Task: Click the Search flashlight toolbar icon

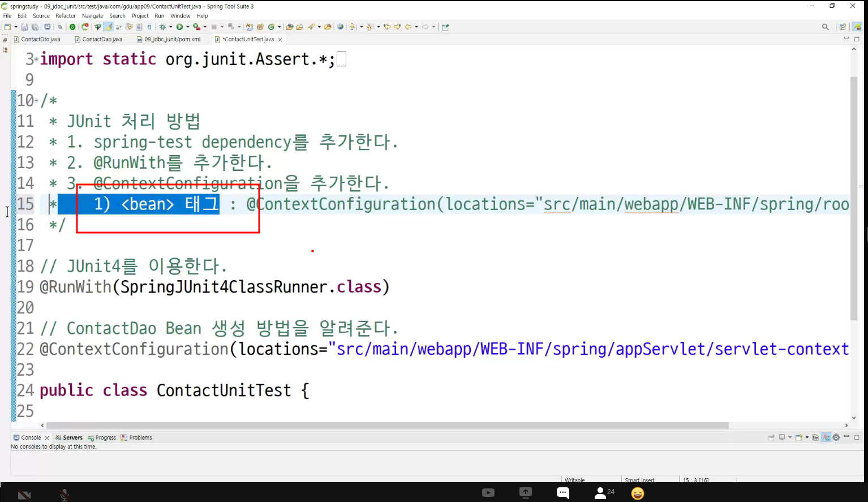Action: pos(311,27)
